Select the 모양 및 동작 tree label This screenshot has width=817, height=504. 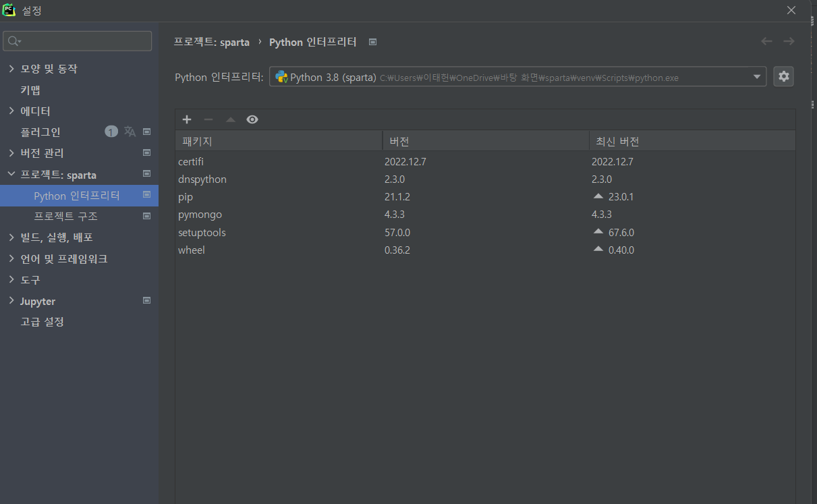pos(49,69)
